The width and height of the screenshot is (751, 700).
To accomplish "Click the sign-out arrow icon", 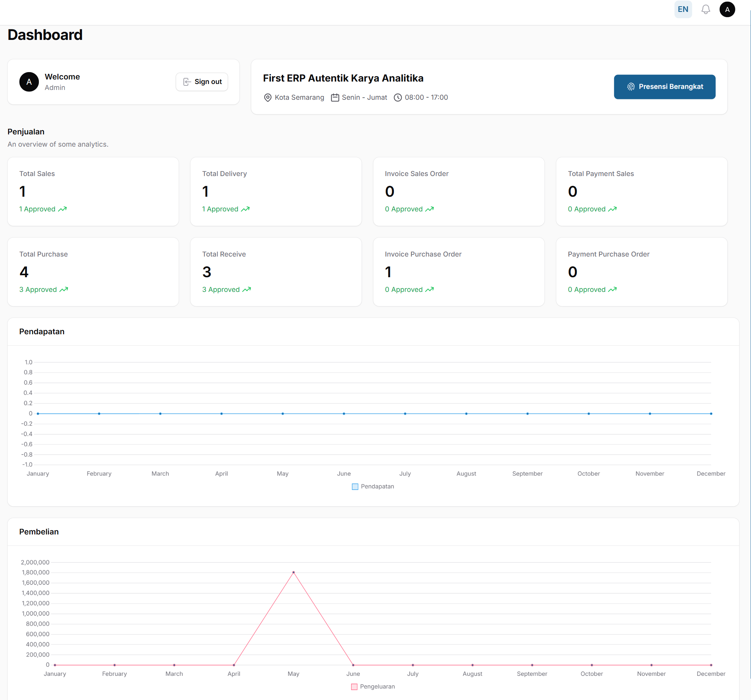I will point(187,82).
